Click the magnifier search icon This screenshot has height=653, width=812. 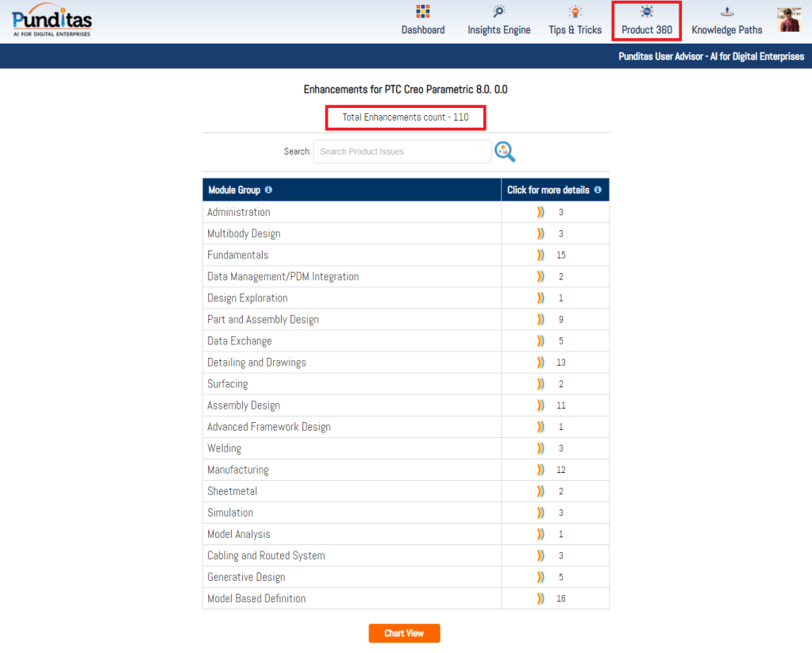[505, 151]
